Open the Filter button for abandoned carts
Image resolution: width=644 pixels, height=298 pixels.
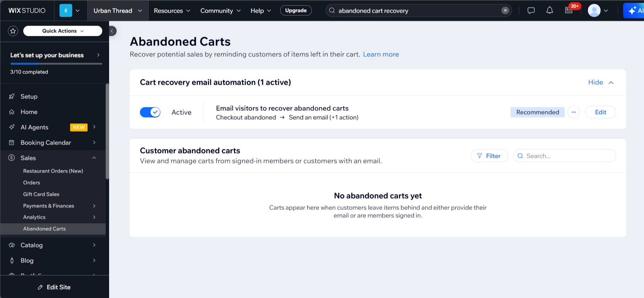click(x=489, y=156)
